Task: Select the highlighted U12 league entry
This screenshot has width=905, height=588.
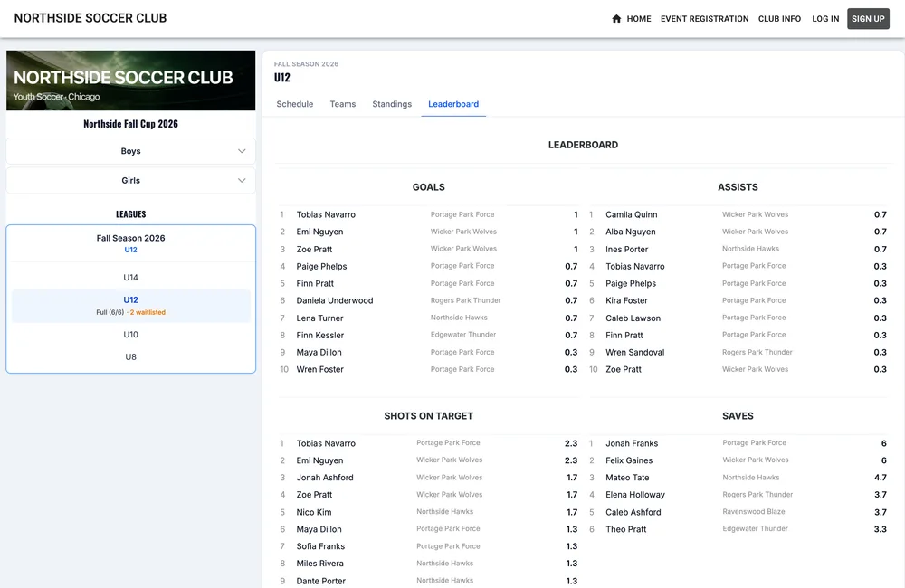Action: point(131,306)
